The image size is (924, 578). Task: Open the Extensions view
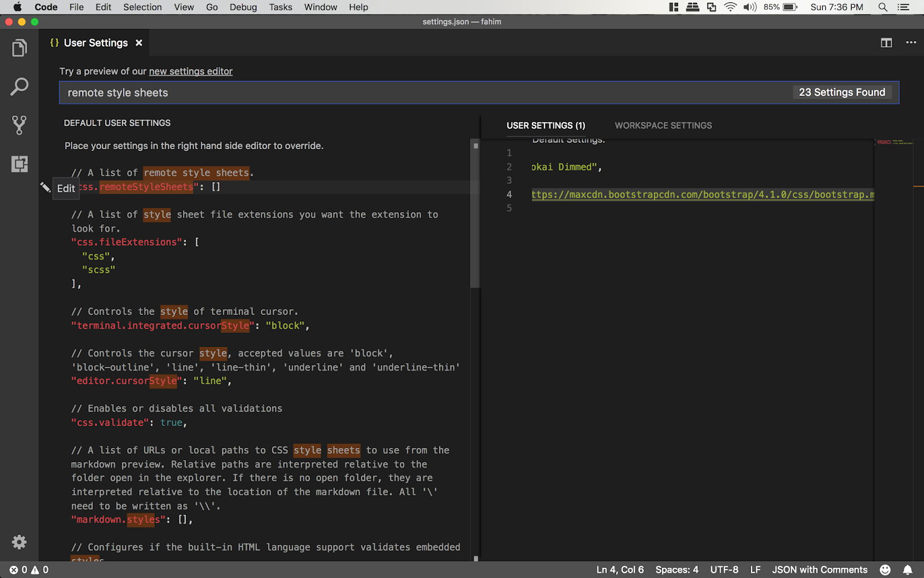coord(19,164)
